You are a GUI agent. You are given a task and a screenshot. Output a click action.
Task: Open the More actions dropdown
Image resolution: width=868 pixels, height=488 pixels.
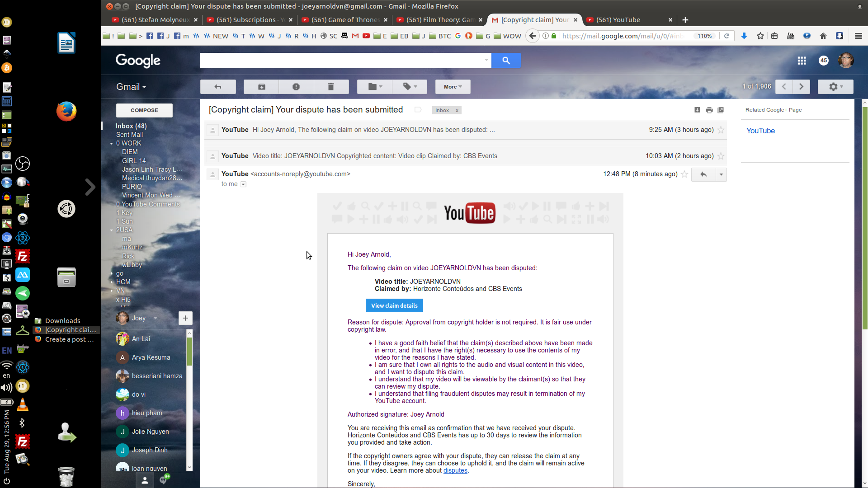click(x=453, y=87)
